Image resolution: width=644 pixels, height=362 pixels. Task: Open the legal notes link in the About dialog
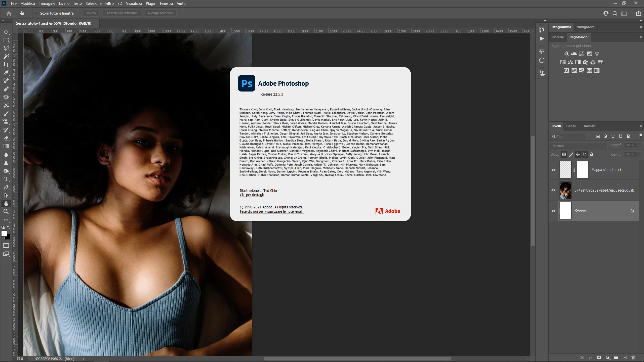pyautogui.click(x=271, y=211)
